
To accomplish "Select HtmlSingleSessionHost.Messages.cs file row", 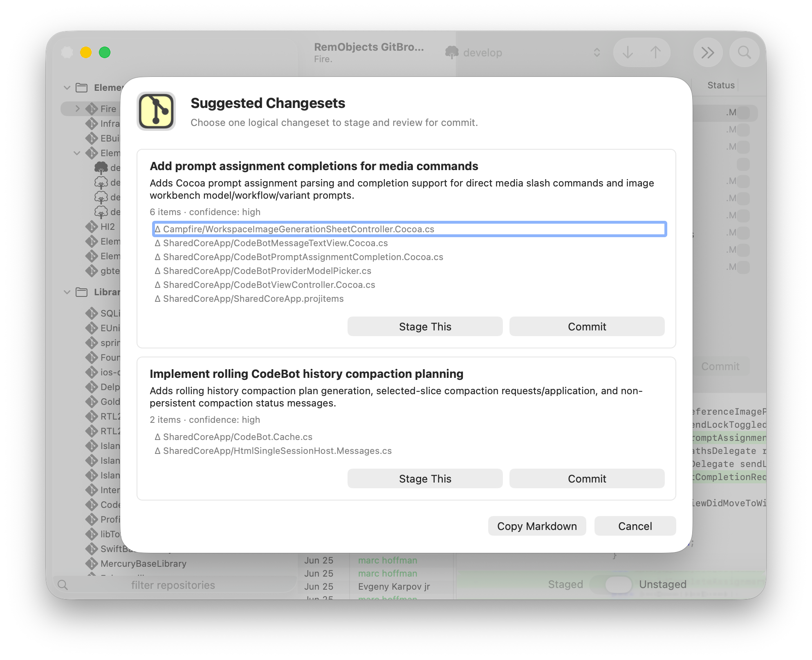I will [409, 451].
